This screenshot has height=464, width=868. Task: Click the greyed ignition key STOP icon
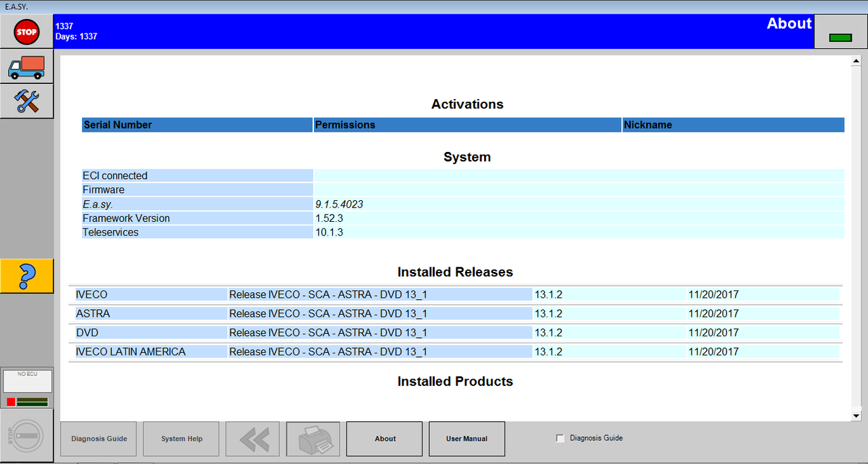pos(26,434)
